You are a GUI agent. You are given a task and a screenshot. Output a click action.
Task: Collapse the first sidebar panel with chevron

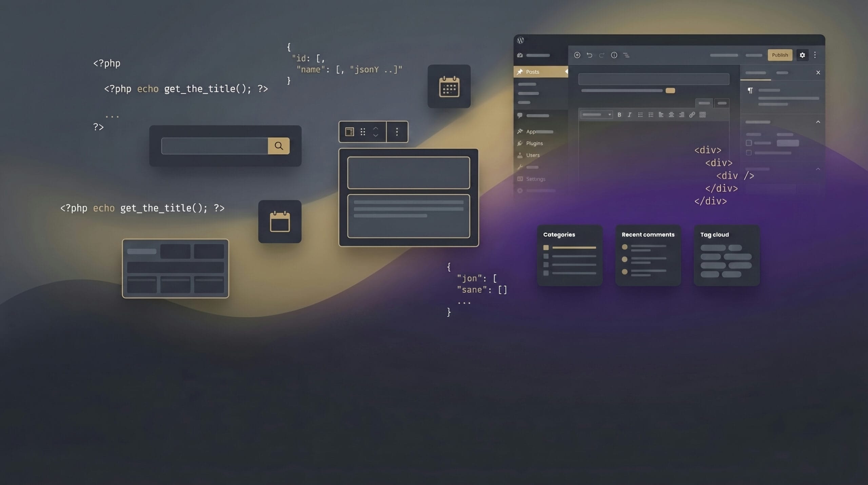coord(818,122)
